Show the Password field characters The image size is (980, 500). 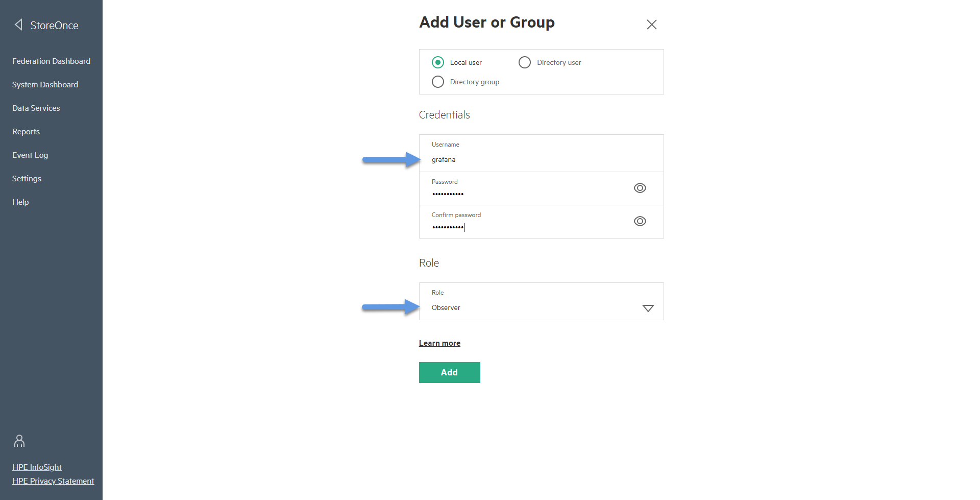[640, 188]
